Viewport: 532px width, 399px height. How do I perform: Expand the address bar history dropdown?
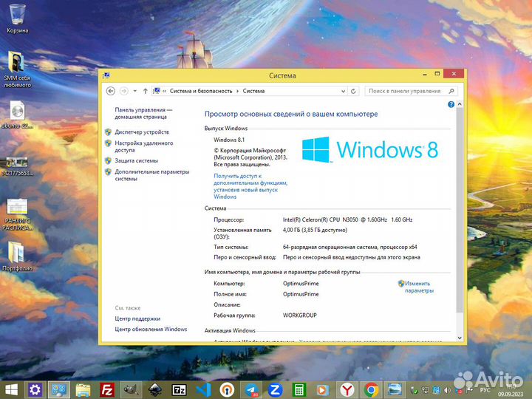pos(344,91)
